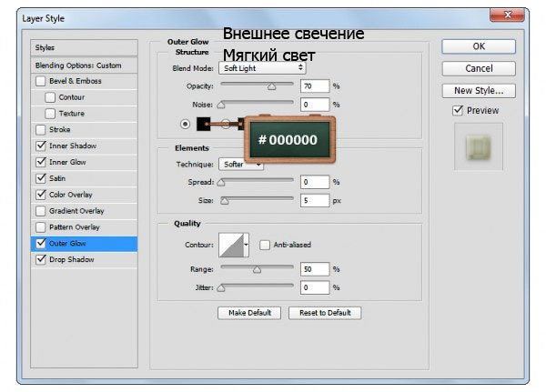Click the Jitter slider handle

[221, 288]
